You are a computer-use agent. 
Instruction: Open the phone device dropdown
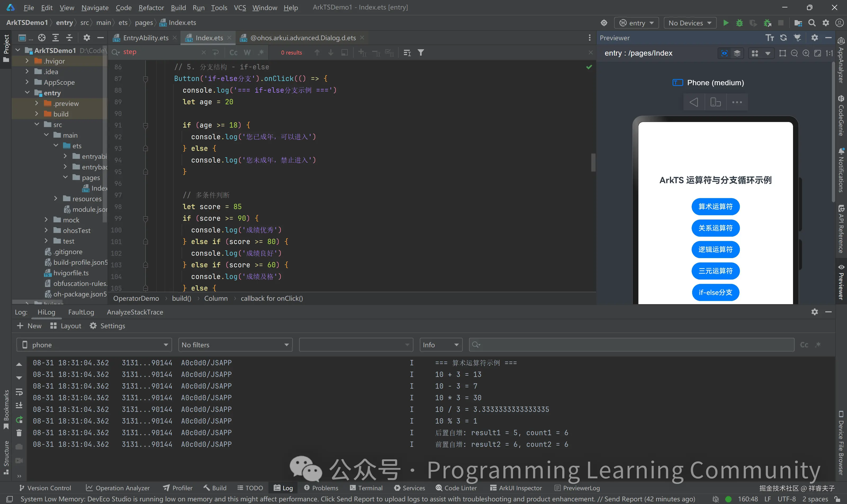(94, 345)
